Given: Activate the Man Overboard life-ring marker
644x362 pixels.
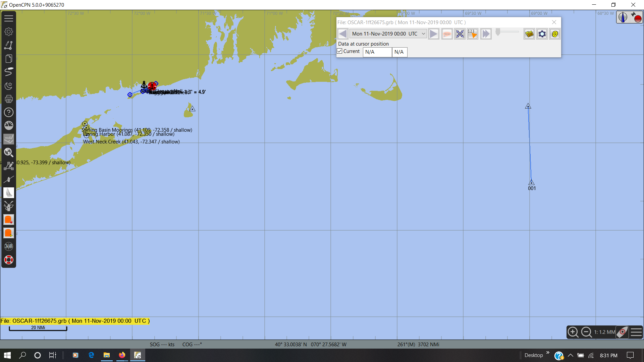Looking at the screenshot, I should point(9,260).
